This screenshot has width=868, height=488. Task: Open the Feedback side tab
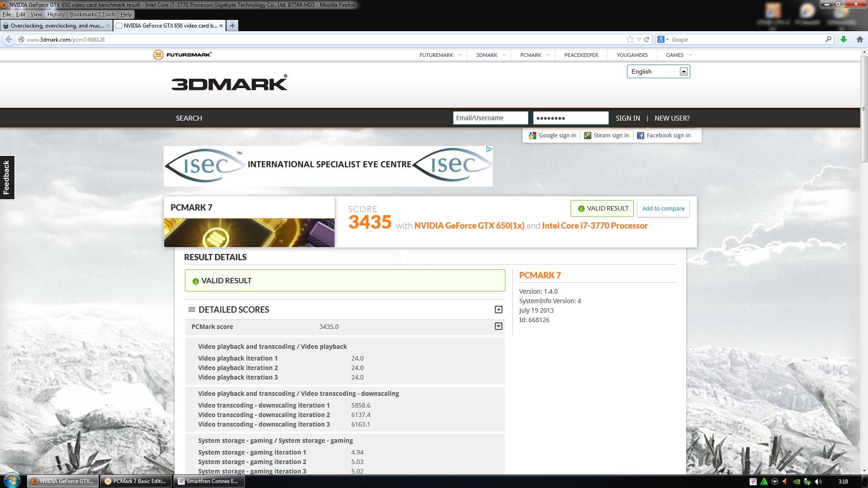pos(7,177)
